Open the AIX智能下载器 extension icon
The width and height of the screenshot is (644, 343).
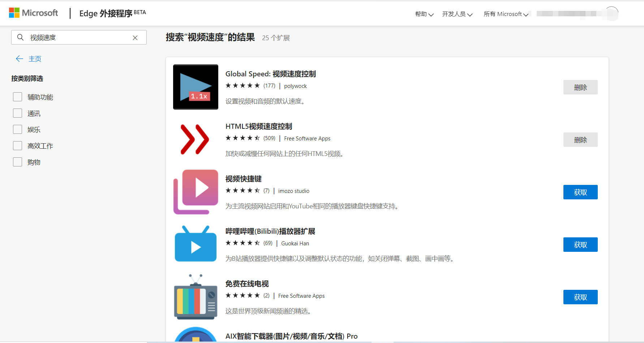pos(196,334)
